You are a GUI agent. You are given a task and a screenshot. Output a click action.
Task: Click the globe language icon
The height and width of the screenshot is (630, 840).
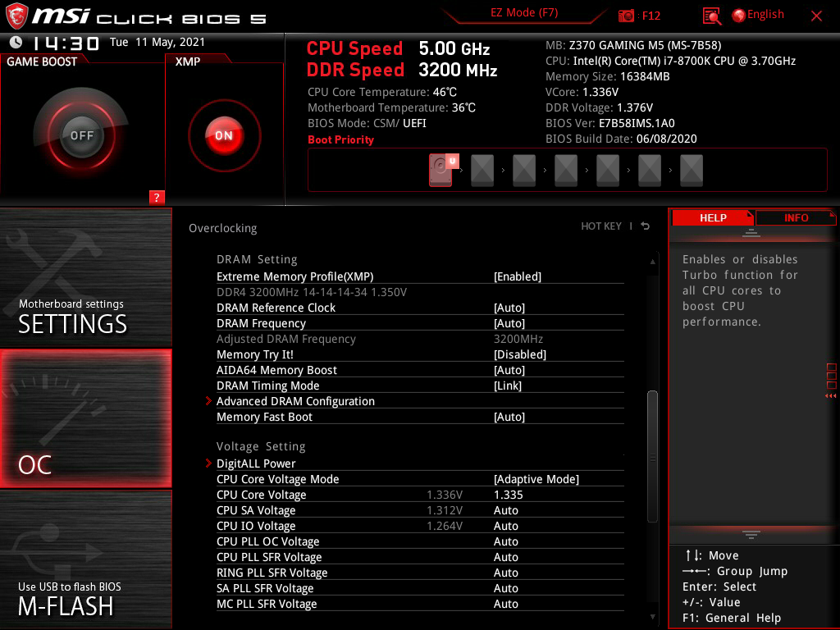(x=739, y=16)
